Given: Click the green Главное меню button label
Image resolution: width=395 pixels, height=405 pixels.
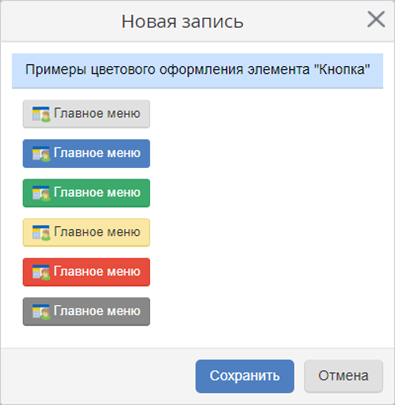Looking at the screenshot, I should [97, 193].
